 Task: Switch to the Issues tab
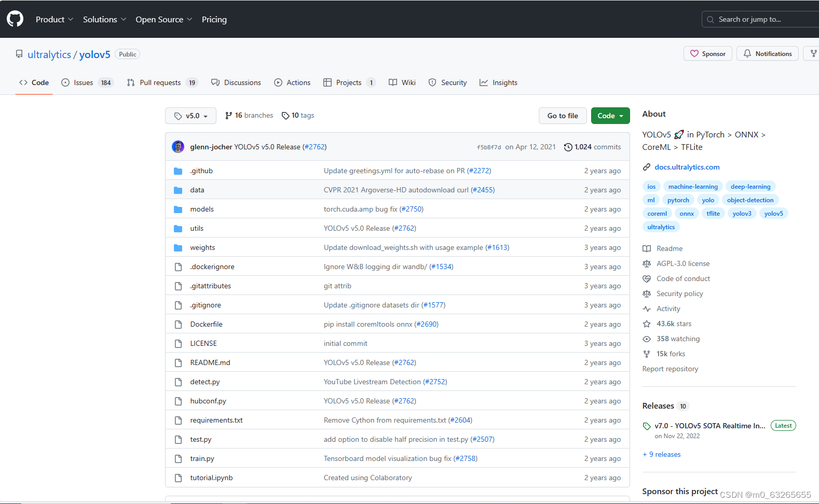pos(87,82)
